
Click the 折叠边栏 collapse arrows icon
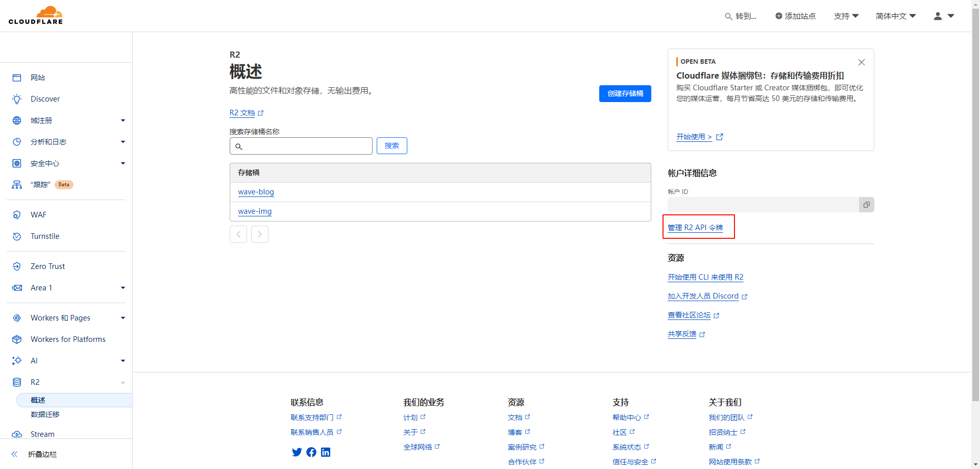pyautogui.click(x=15, y=454)
